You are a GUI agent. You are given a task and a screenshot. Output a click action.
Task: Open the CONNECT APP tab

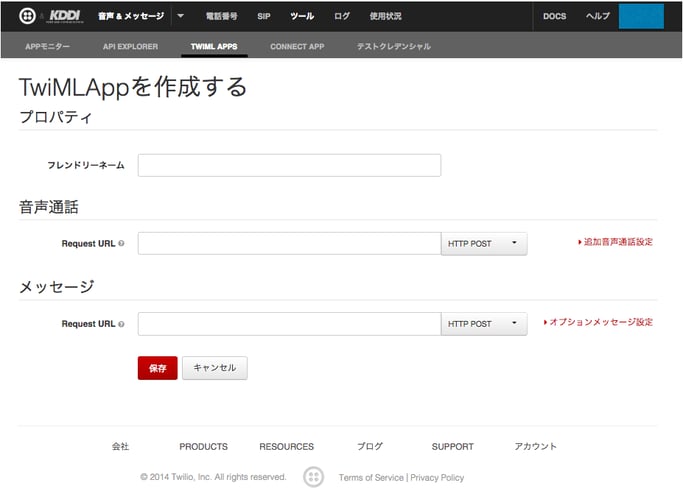pyautogui.click(x=297, y=46)
